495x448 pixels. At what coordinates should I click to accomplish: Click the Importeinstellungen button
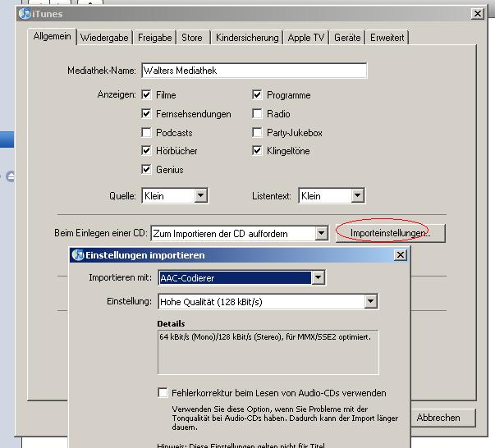click(x=389, y=234)
